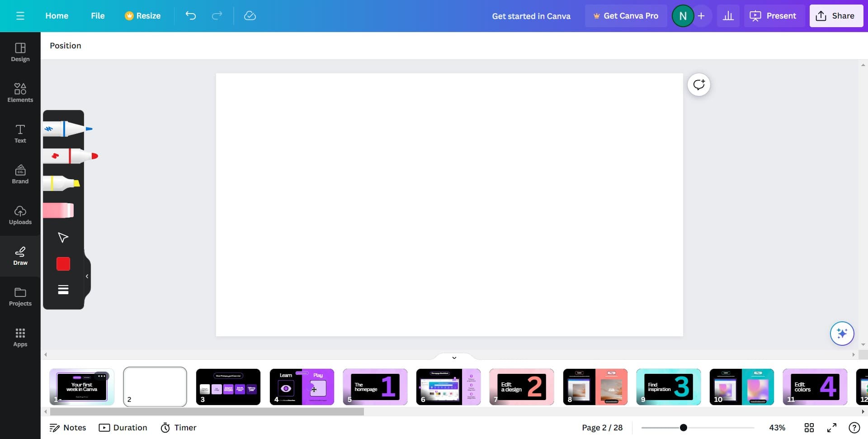This screenshot has width=868, height=439.
Task: Open the Text panel
Action: (x=20, y=134)
